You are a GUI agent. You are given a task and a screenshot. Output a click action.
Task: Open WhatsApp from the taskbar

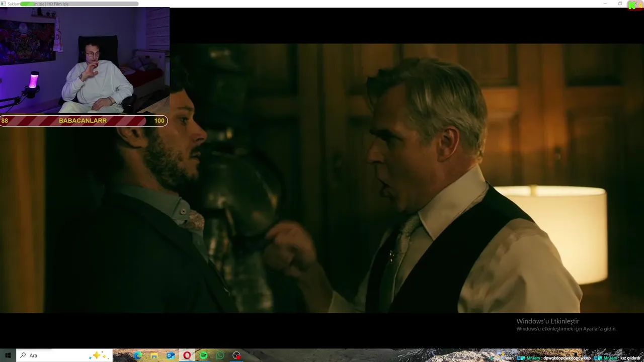click(x=220, y=355)
